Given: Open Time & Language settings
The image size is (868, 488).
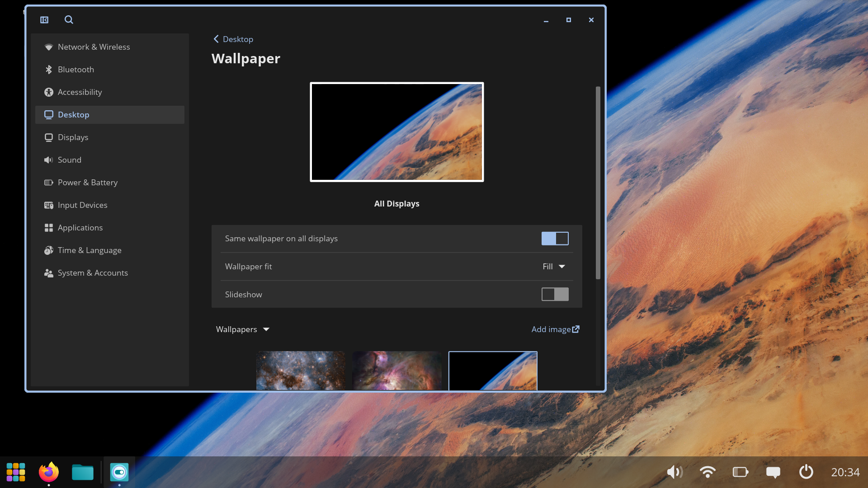Looking at the screenshot, I should coord(110,250).
